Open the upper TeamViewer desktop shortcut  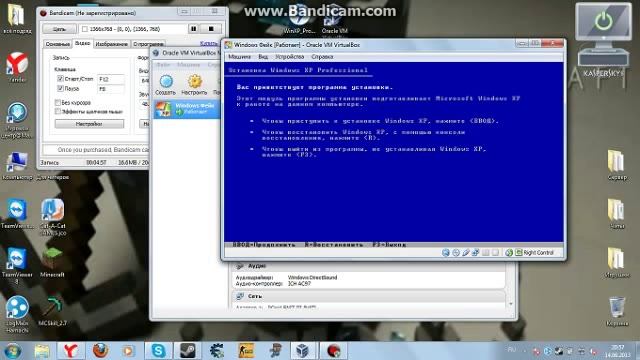point(17,214)
